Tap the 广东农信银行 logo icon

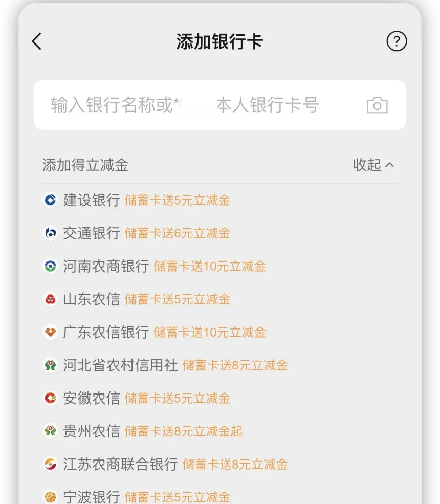click(50, 333)
